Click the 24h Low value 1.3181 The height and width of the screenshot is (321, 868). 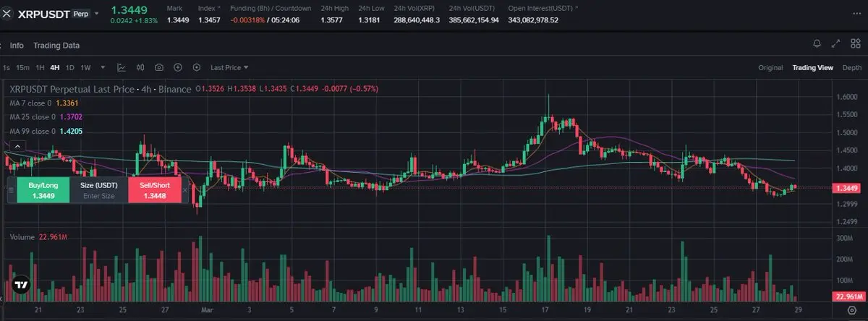pos(369,20)
